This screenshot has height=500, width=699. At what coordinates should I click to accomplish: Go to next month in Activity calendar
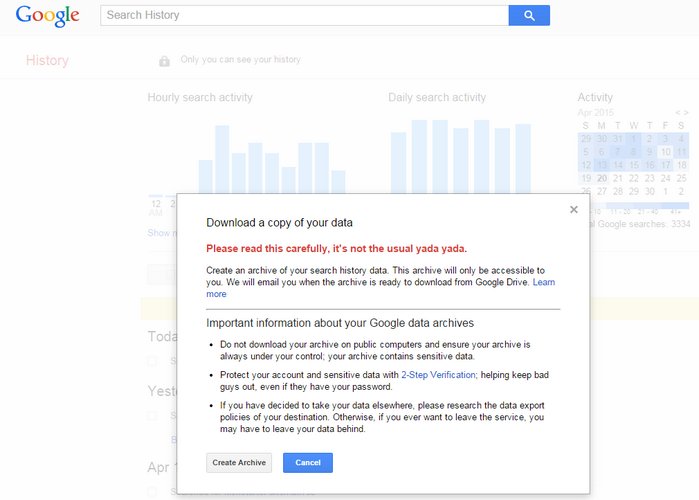tap(686, 113)
